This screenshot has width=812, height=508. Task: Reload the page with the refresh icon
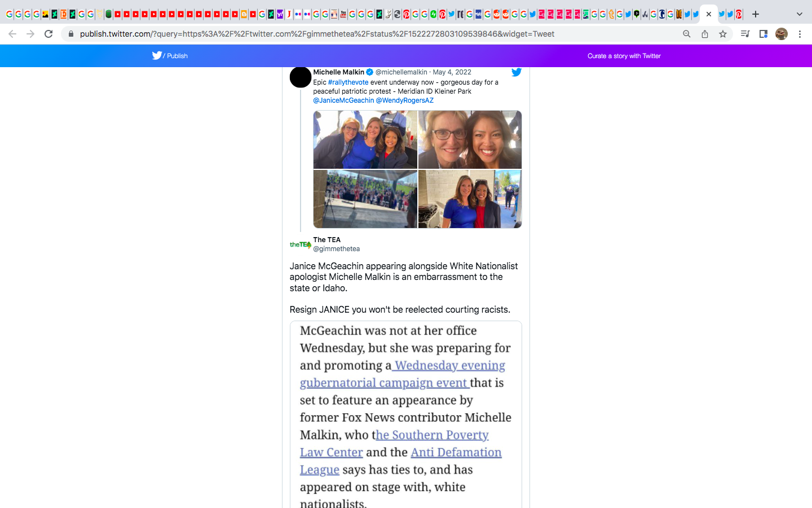click(48, 34)
